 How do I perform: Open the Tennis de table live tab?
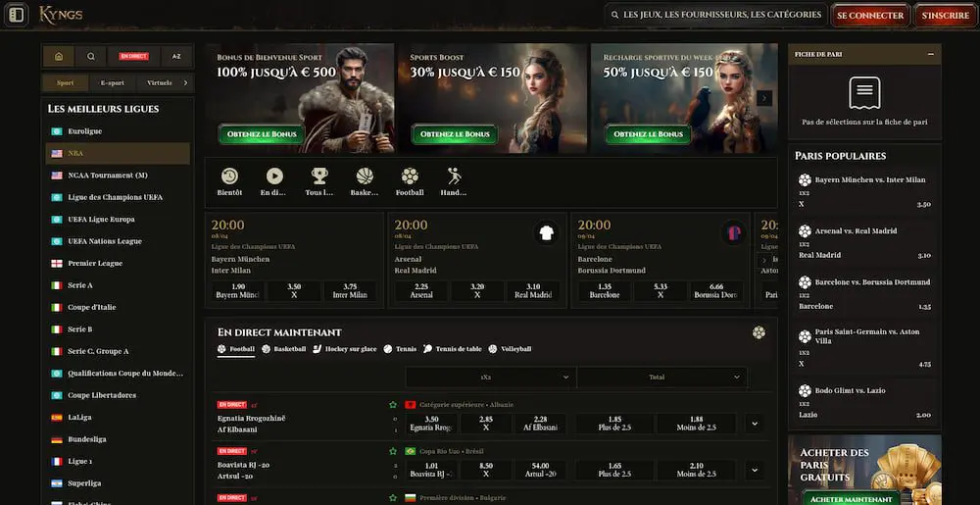pos(453,349)
